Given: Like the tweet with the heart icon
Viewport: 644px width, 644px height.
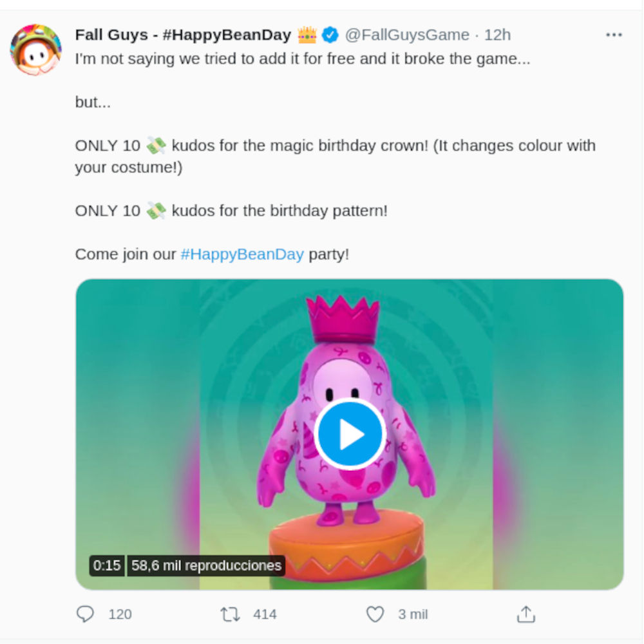Looking at the screenshot, I should coord(375,614).
